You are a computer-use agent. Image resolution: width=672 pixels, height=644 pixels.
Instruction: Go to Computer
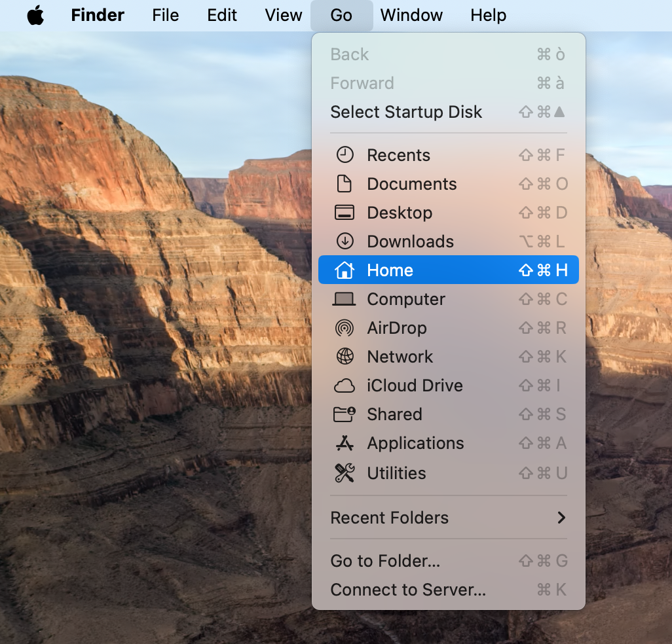coord(448,299)
